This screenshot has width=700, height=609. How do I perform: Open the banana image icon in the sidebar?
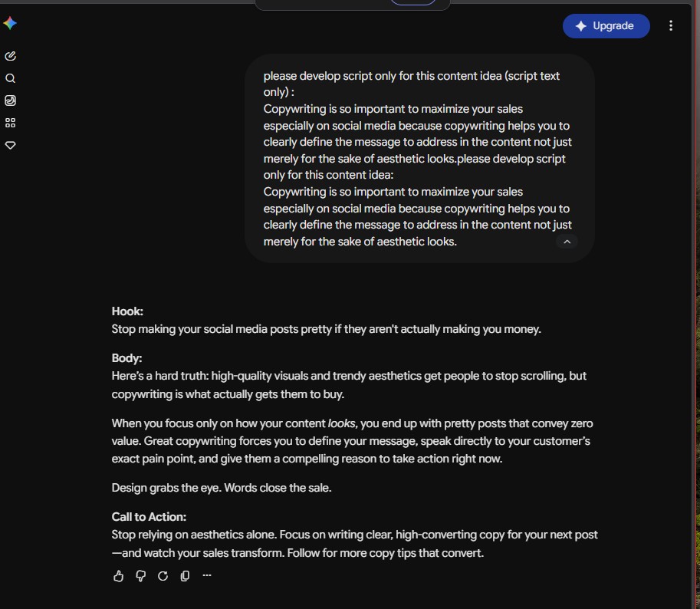[10, 100]
